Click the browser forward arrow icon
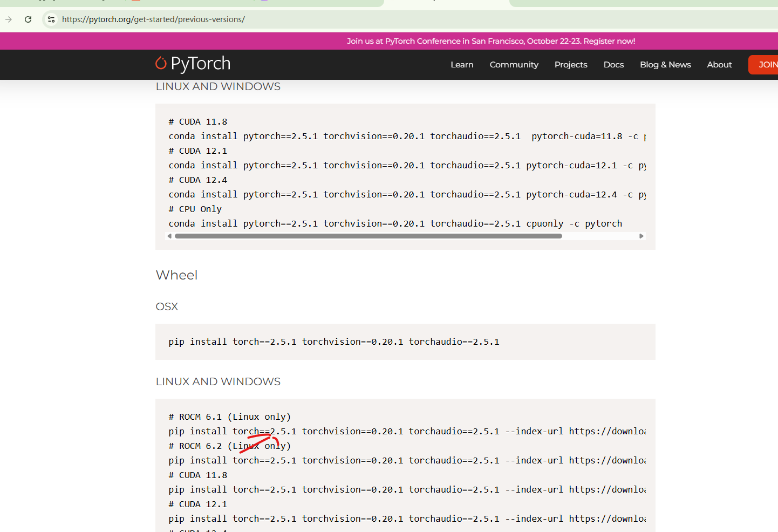Image resolution: width=778 pixels, height=532 pixels. [9, 19]
